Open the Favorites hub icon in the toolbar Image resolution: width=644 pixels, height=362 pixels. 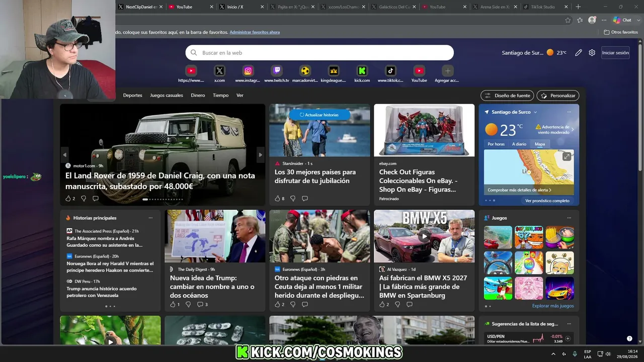click(x=580, y=20)
